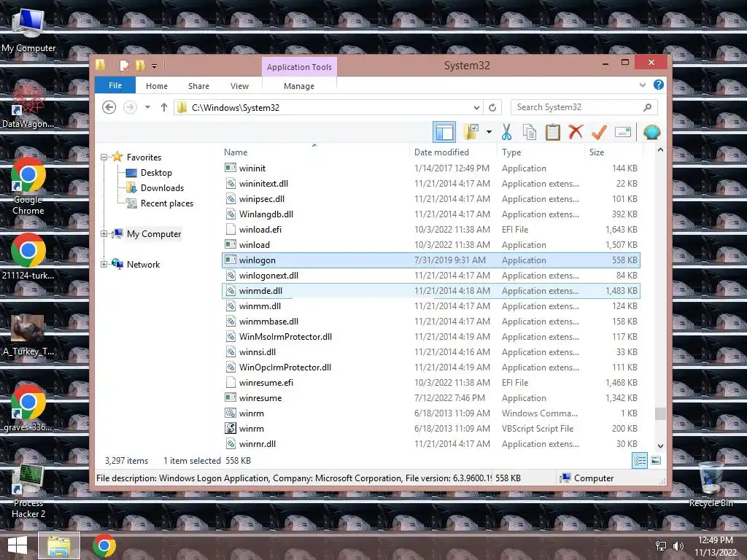Select the winlogonext.dll file

430,275
